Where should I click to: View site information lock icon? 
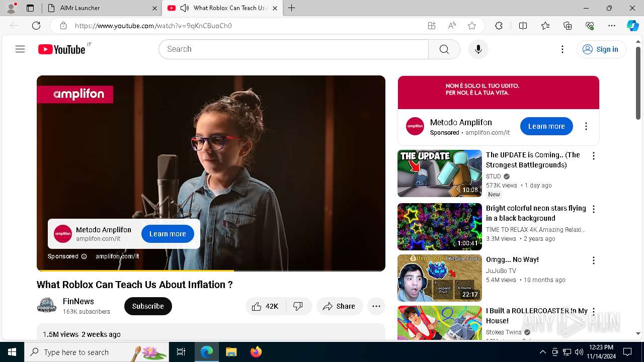point(63,26)
